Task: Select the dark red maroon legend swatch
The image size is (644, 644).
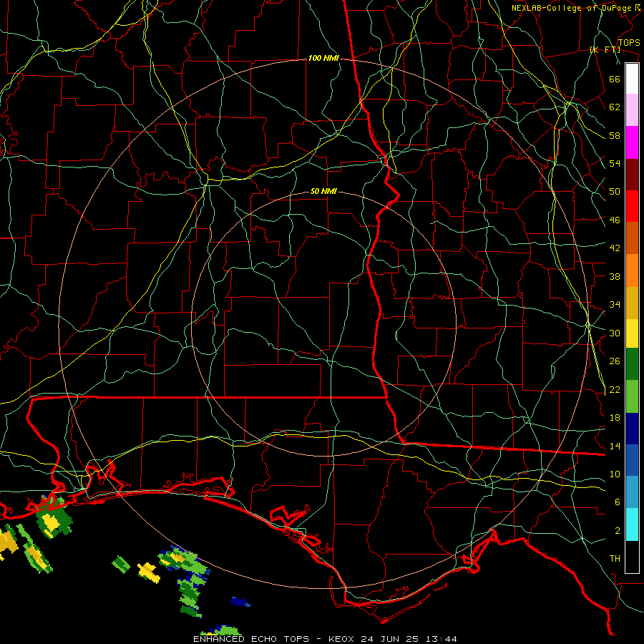Action: pos(632,175)
